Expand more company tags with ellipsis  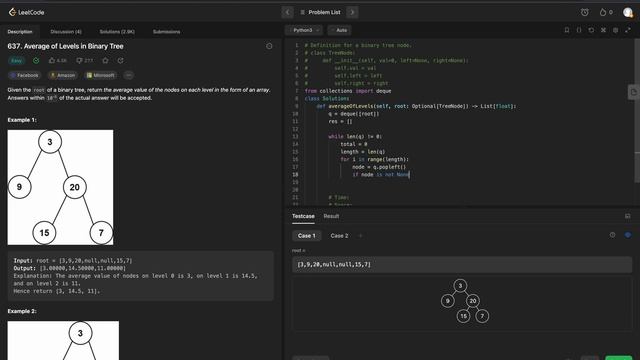[128, 76]
